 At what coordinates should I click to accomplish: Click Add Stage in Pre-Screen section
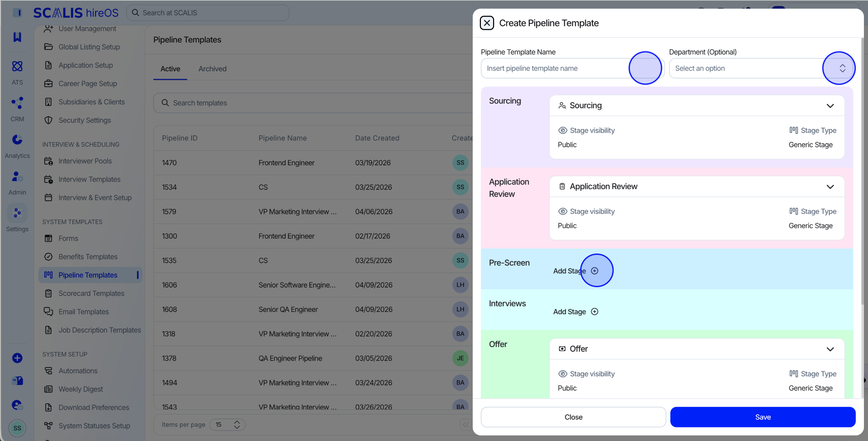(576, 271)
